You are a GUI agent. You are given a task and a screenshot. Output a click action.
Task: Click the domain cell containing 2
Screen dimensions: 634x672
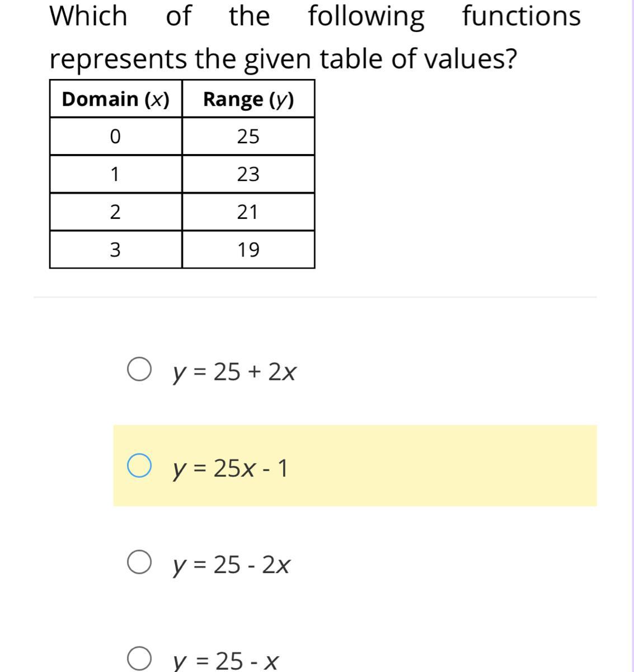116,212
